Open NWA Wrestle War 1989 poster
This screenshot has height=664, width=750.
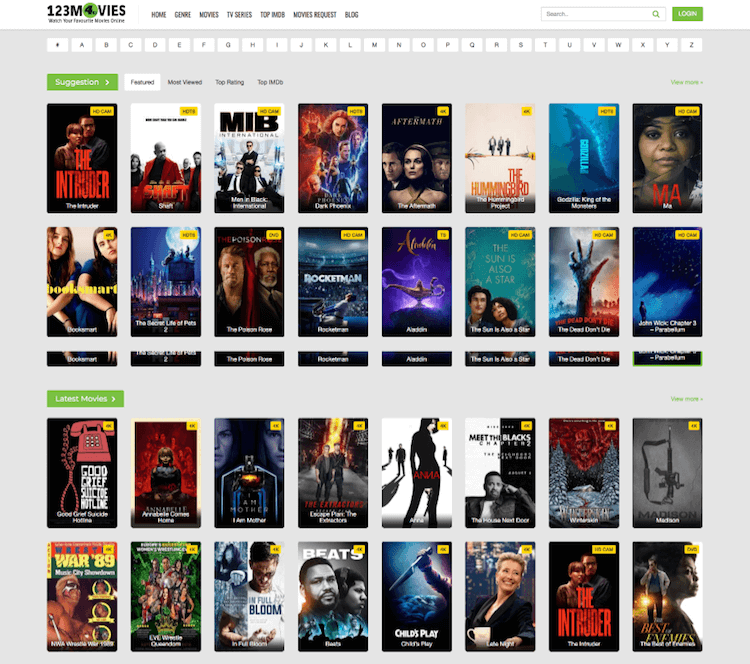tap(82, 597)
